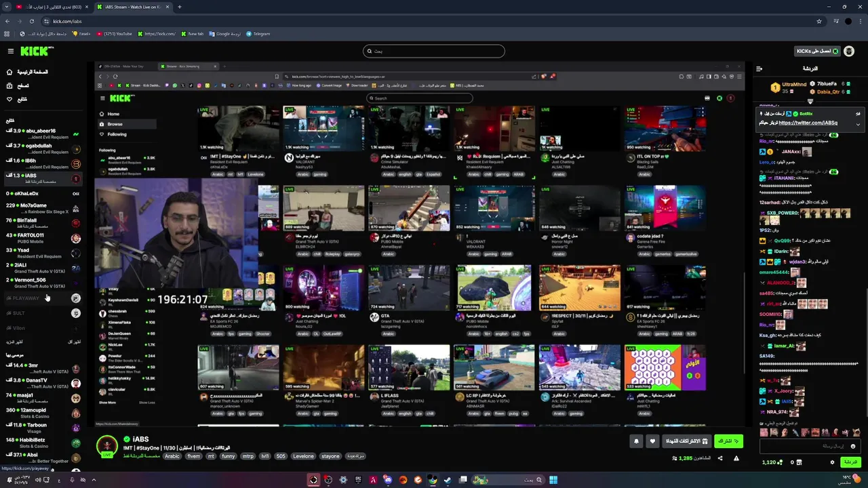Open the Kick hamburger menu
The image size is (868, 488).
[10, 51]
